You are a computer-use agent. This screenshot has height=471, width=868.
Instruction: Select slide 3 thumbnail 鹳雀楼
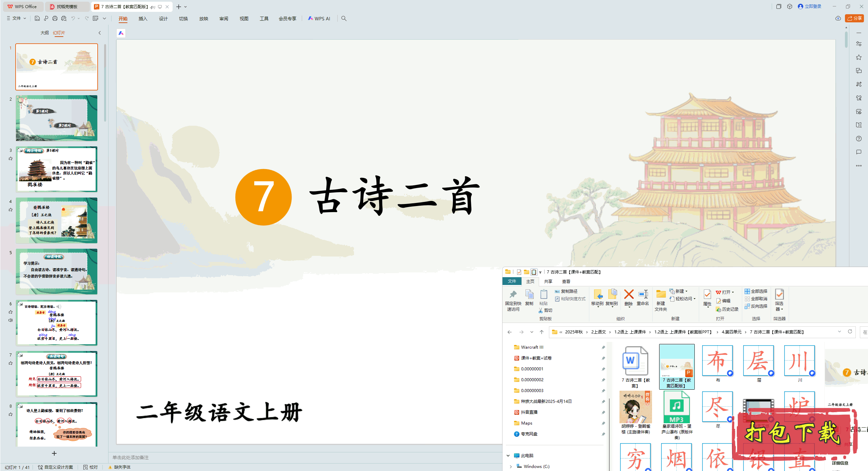[x=57, y=169]
